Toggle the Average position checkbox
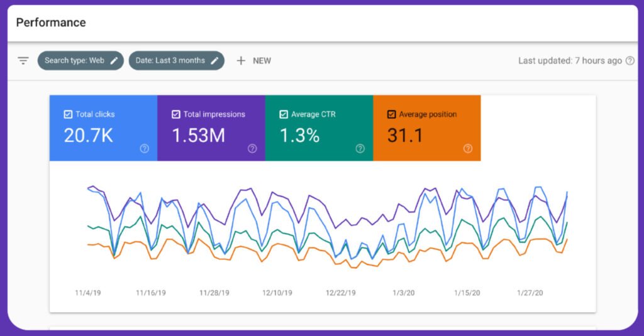Screen dimensions: 644x336 (x=392, y=114)
